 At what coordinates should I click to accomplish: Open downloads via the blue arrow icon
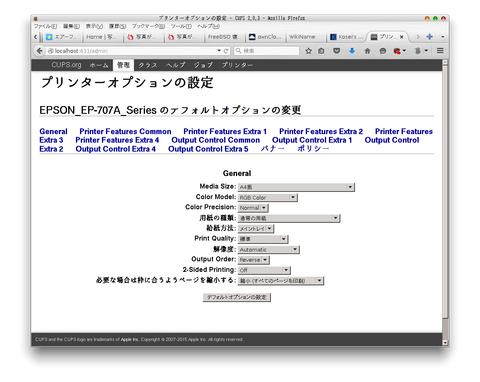tap(352, 51)
